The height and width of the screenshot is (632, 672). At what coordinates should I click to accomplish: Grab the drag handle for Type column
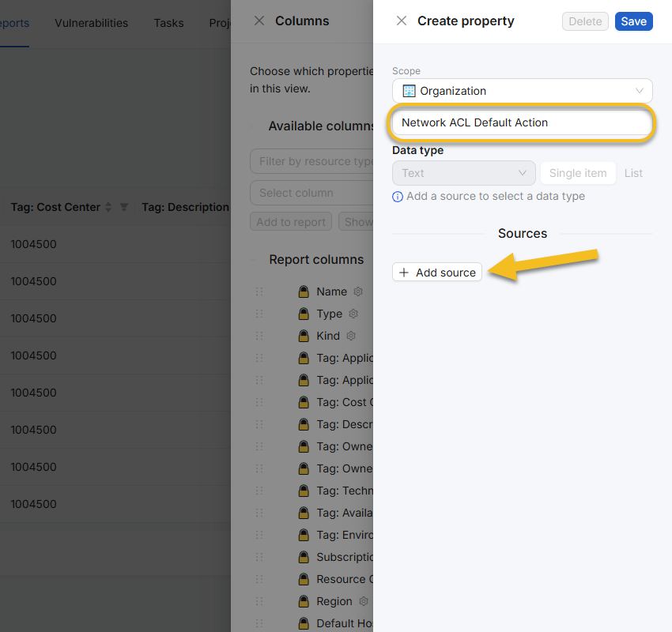[259, 314]
